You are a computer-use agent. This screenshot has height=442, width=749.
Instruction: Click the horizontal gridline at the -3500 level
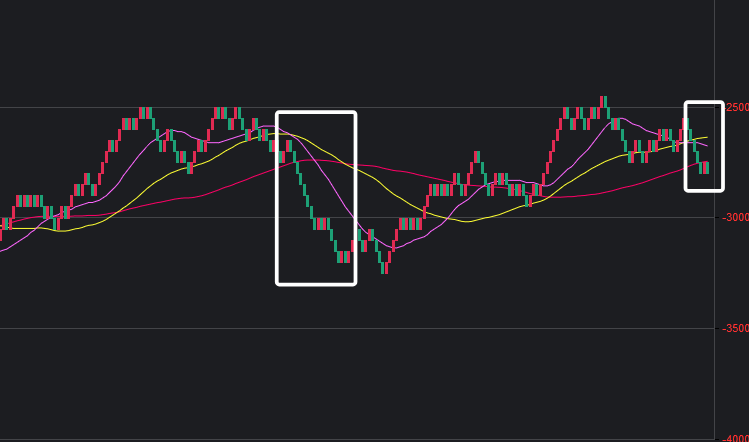(200, 328)
